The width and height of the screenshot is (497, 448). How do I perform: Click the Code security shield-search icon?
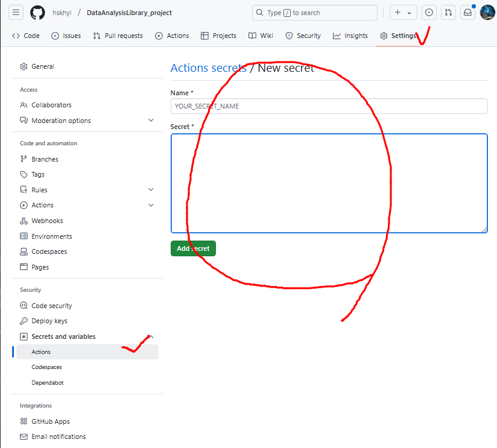tap(24, 306)
